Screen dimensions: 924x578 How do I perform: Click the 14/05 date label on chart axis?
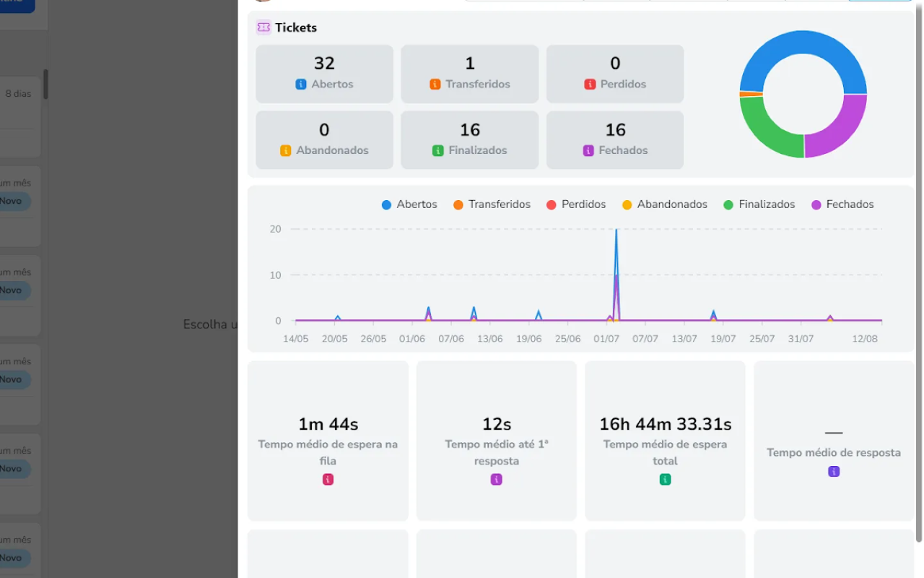(295, 339)
